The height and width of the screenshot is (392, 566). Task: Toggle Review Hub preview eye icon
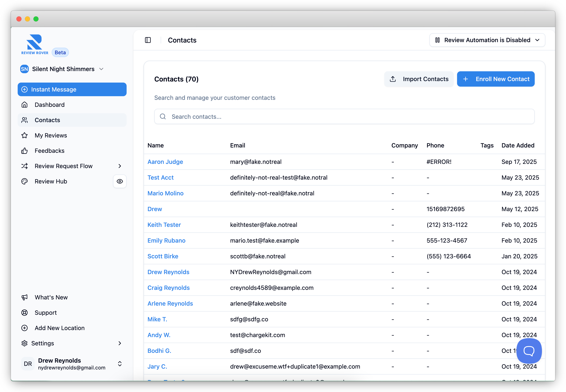[120, 181]
